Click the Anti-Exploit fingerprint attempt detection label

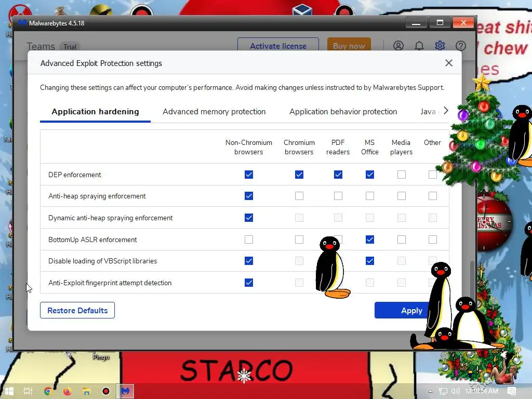(x=110, y=283)
